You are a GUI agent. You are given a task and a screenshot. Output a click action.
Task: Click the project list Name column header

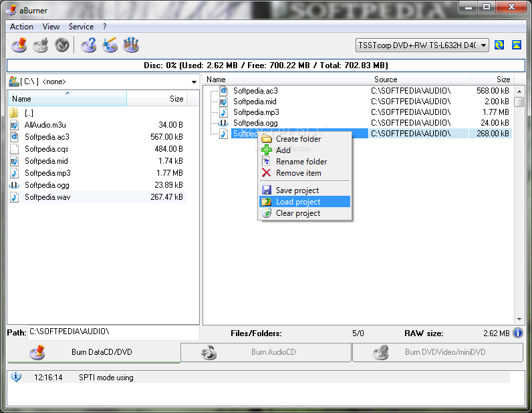click(x=286, y=80)
